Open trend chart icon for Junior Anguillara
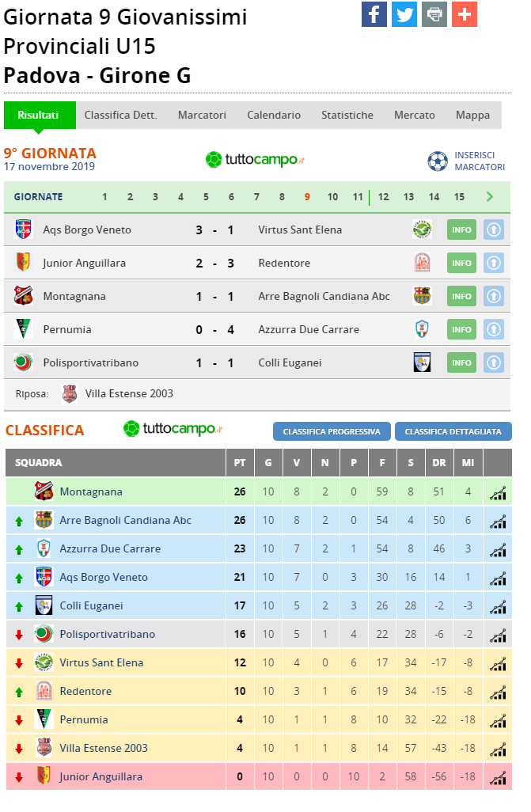 (x=498, y=777)
